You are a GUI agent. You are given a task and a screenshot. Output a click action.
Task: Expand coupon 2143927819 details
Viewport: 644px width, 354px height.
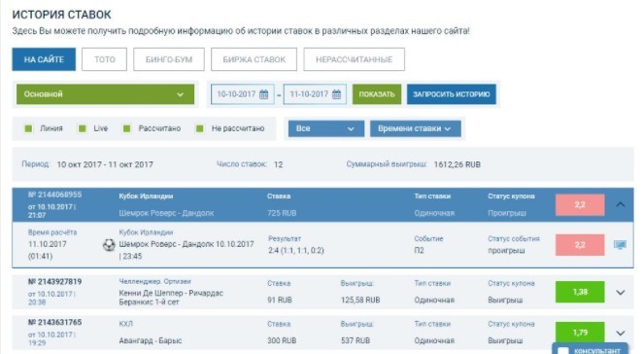tap(620, 293)
